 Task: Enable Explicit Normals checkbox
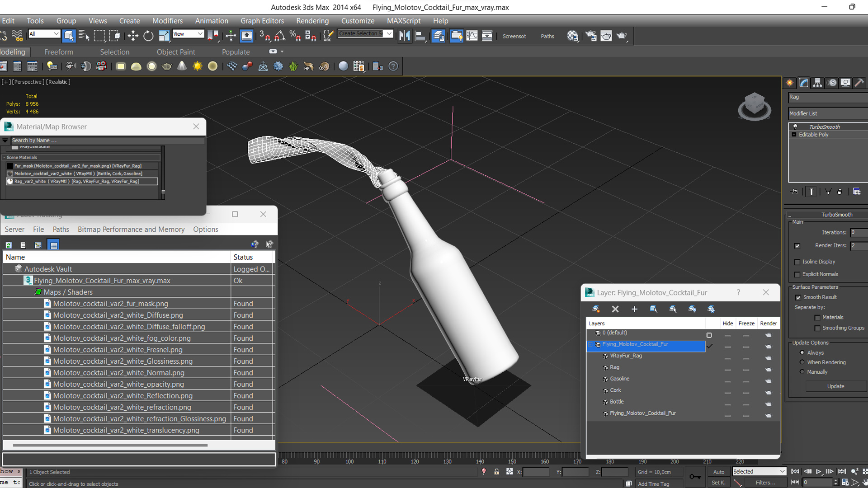click(x=797, y=275)
